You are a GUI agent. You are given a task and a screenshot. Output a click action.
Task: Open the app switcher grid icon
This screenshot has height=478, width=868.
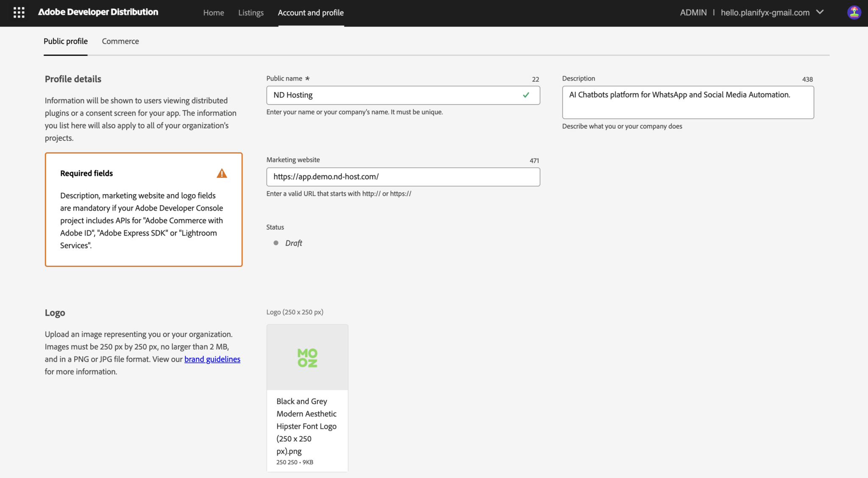tap(19, 12)
